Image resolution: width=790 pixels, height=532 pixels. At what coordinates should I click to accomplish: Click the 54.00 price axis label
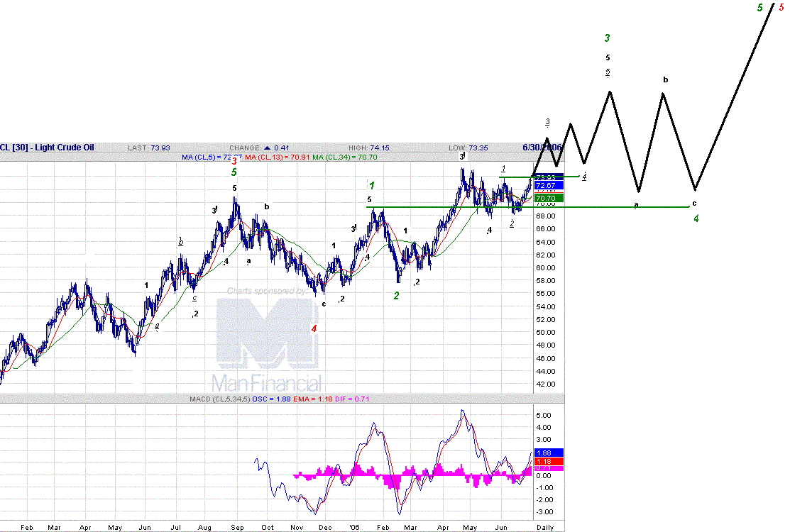click(x=545, y=307)
